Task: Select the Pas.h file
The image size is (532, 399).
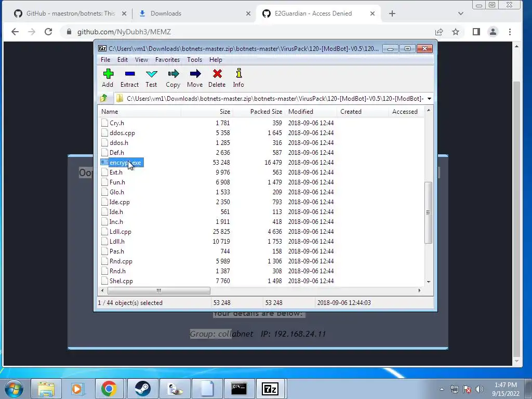Action: pyautogui.click(x=117, y=251)
